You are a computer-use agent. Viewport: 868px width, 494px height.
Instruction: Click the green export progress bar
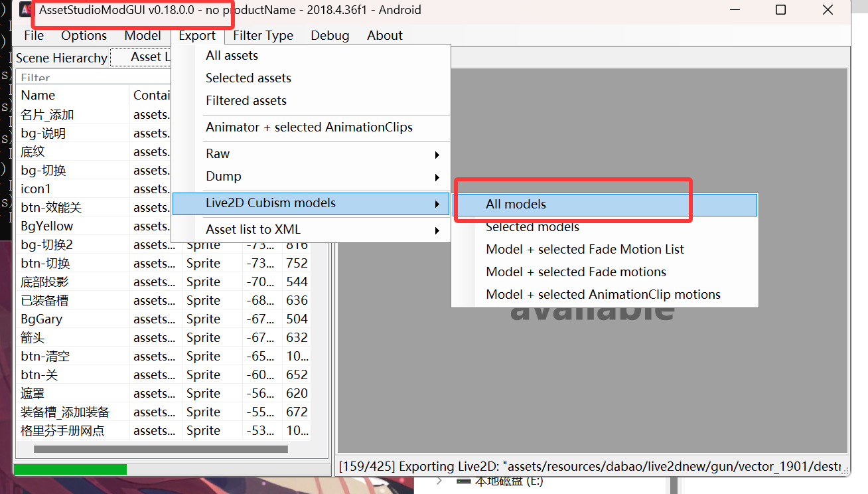click(x=70, y=469)
